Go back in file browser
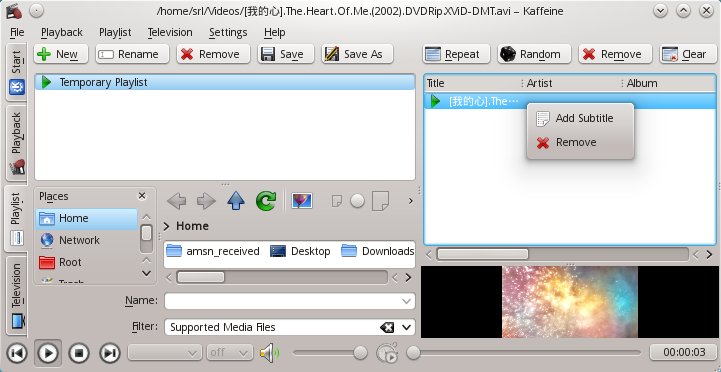The width and height of the screenshot is (721, 372). coord(177,201)
